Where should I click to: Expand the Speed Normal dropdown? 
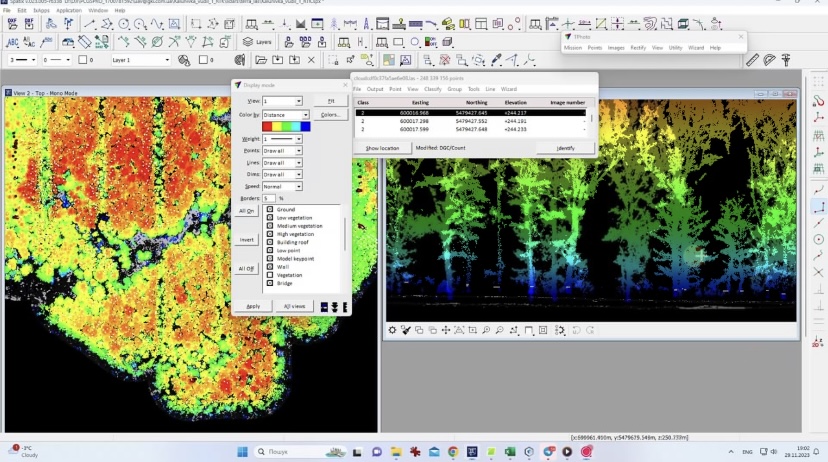pos(298,186)
